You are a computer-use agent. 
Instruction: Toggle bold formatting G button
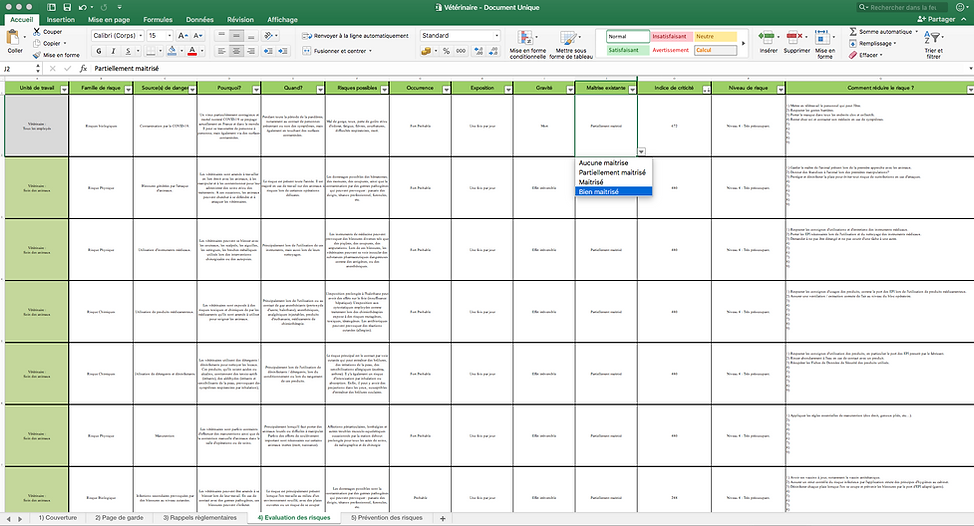(99, 51)
